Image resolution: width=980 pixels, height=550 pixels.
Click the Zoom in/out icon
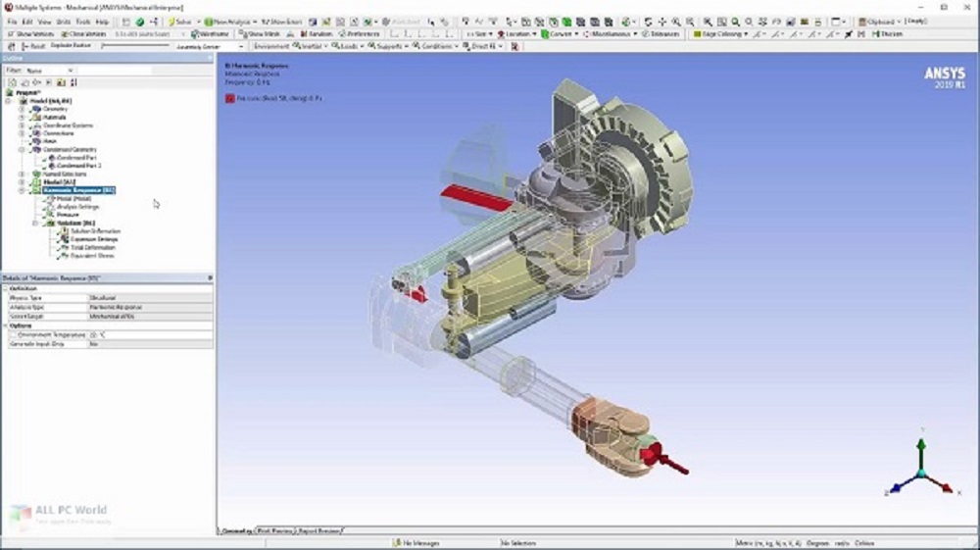[x=675, y=22]
